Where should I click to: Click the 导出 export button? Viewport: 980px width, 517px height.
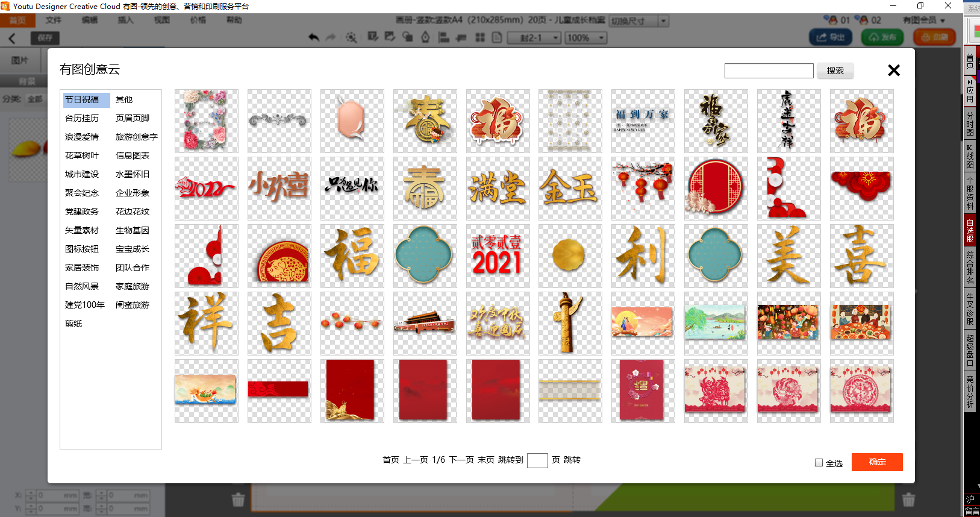[x=830, y=37]
